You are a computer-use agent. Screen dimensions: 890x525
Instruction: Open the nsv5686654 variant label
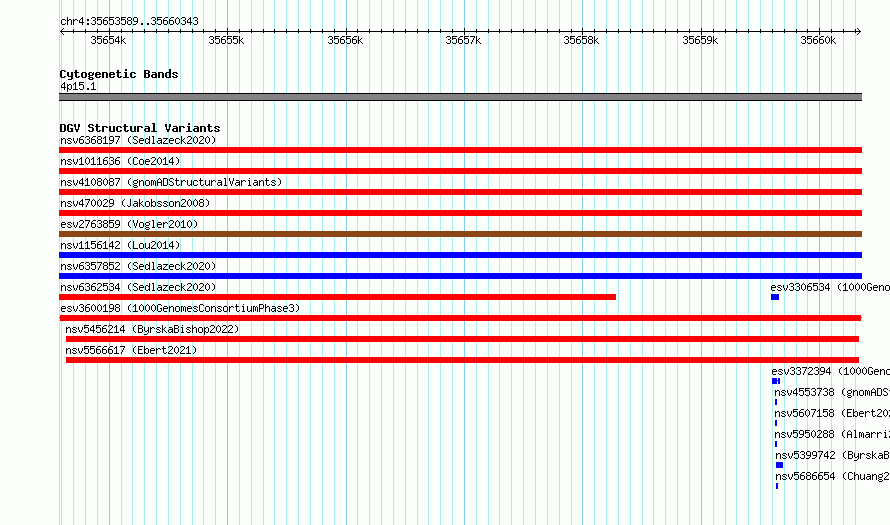(x=833, y=476)
